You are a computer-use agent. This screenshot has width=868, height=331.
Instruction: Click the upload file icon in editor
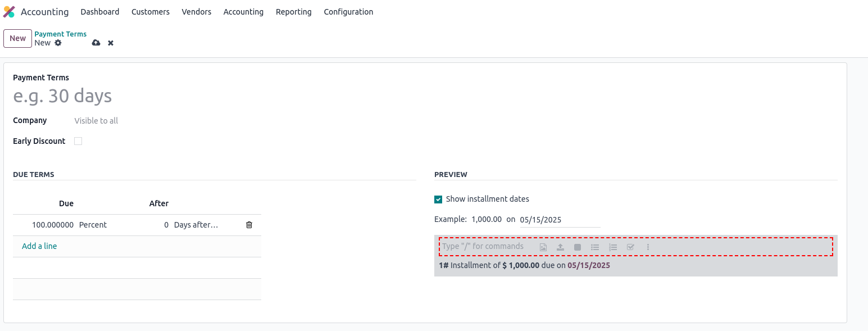(560, 247)
